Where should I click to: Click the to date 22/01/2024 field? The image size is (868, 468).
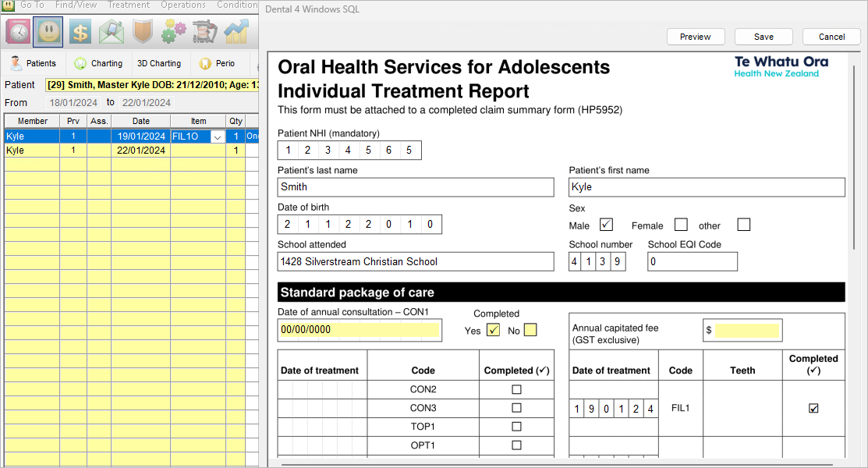pyautogui.click(x=147, y=102)
